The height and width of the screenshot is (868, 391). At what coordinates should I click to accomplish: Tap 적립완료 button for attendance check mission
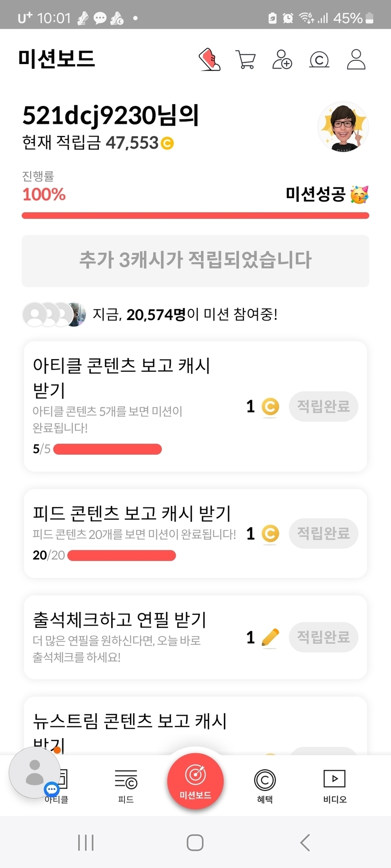point(323,637)
